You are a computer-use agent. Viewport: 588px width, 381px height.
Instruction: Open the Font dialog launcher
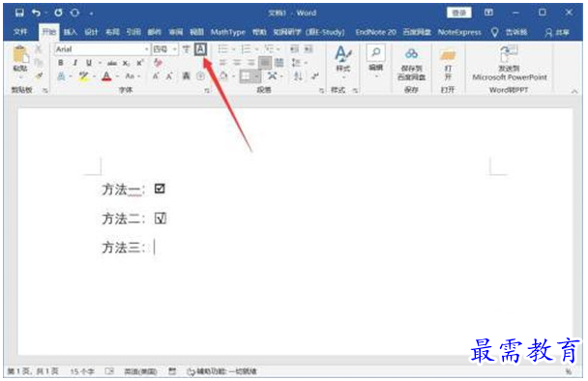[206, 90]
